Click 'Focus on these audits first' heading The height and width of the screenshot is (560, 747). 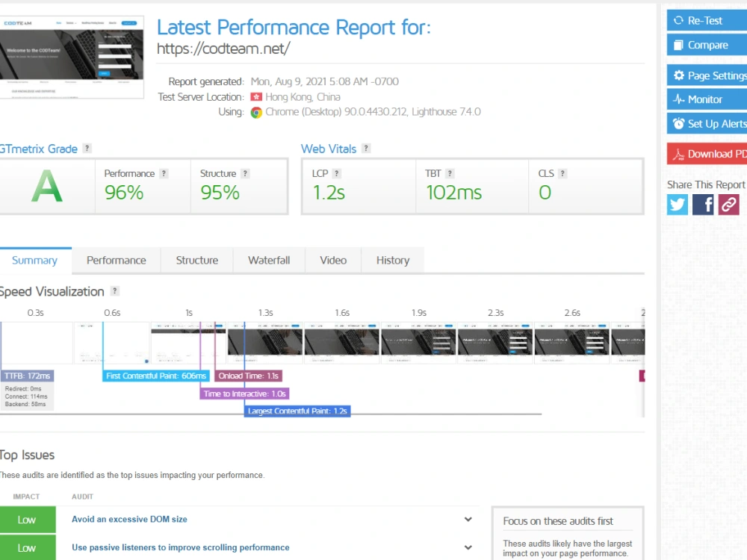tap(558, 521)
